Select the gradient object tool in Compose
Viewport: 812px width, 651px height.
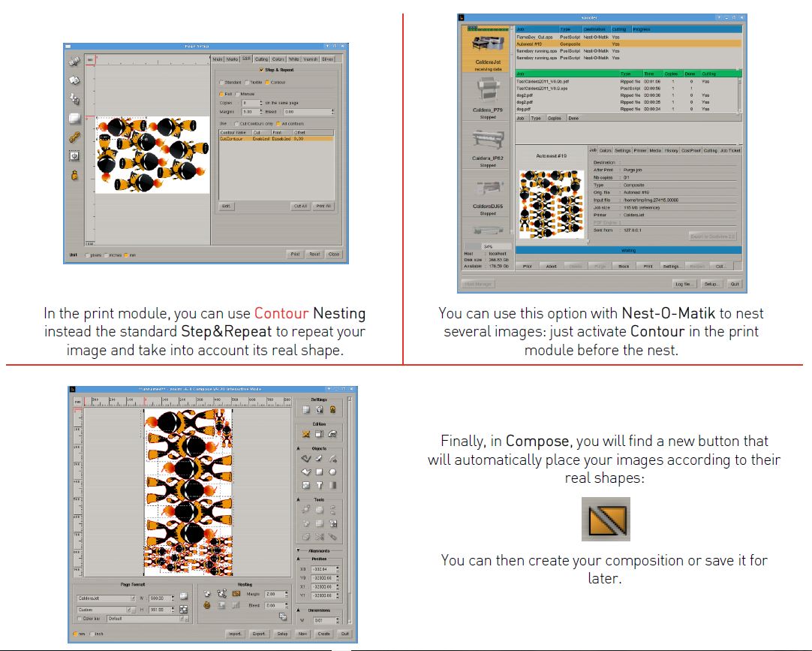332,485
